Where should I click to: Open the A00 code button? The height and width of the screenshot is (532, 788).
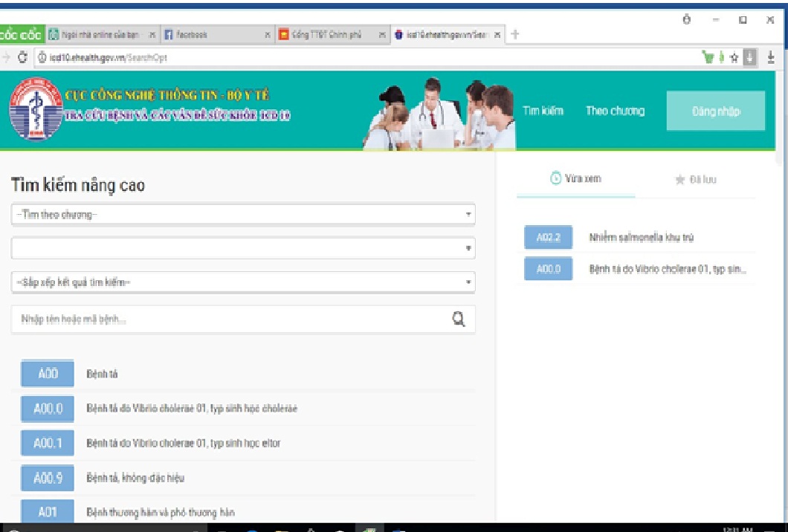(48, 373)
